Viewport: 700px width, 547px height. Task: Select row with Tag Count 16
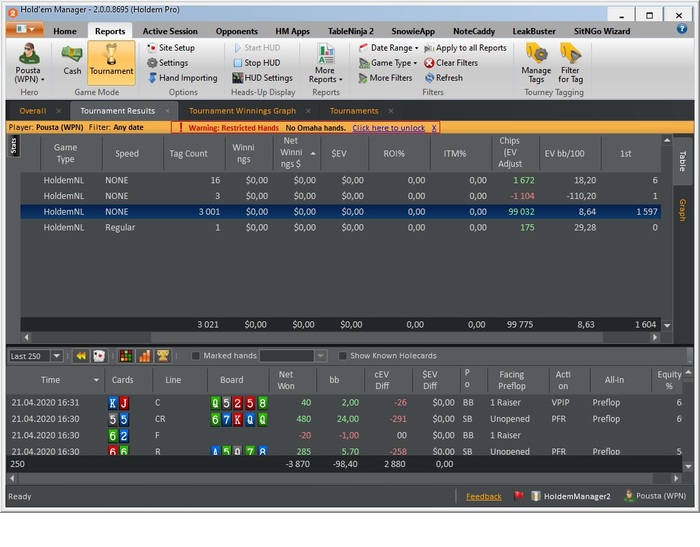[x=341, y=181]
